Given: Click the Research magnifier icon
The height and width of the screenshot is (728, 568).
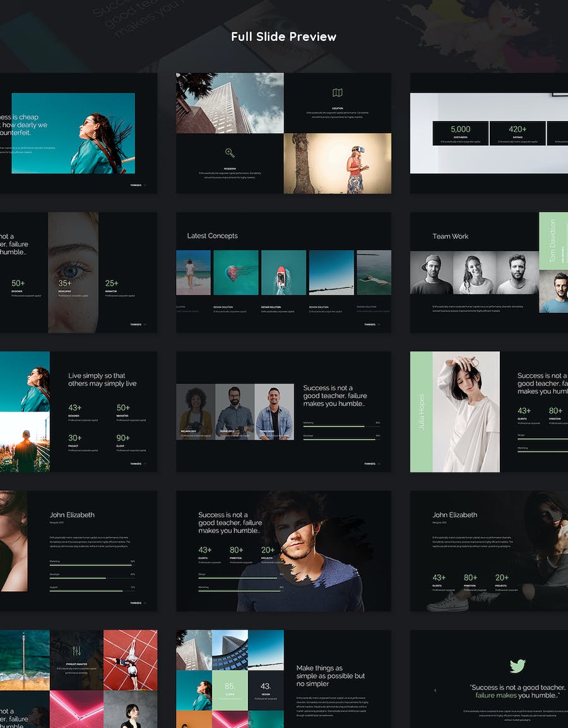Looking at the screenshot, I should (x=230, y=153).
